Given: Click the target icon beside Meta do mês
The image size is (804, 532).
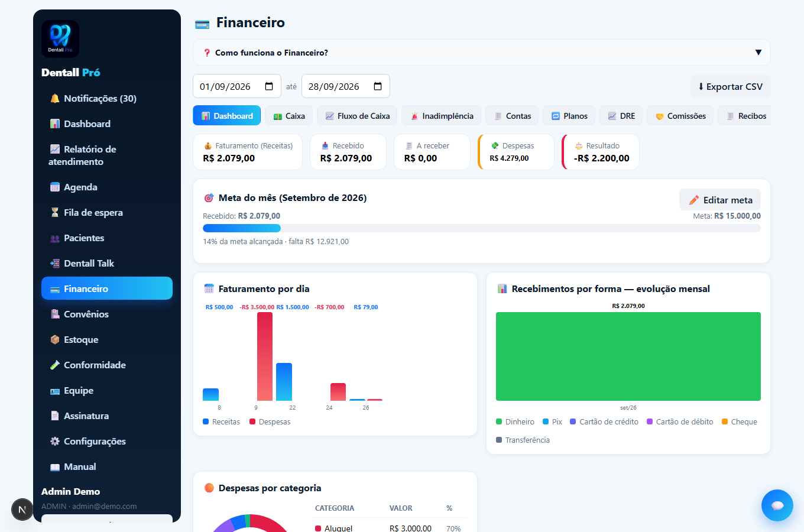Looking at the screenshot, I should click(209, 198).
